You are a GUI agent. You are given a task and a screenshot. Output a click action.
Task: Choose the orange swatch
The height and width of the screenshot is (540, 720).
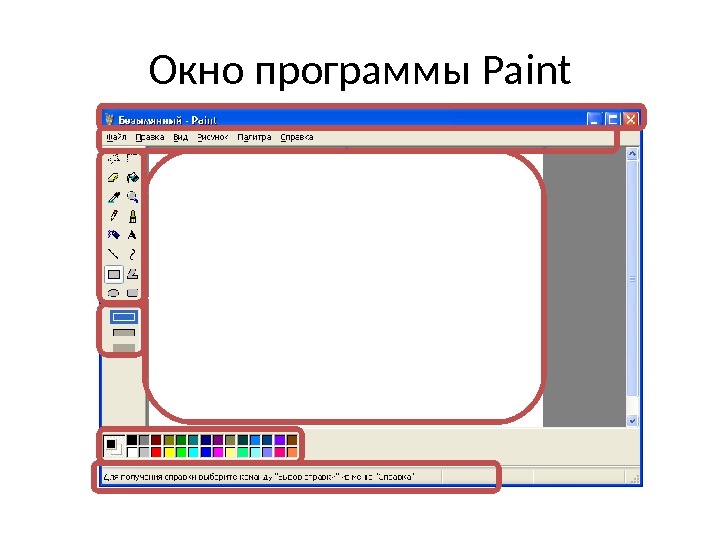(x=292, y=452)
